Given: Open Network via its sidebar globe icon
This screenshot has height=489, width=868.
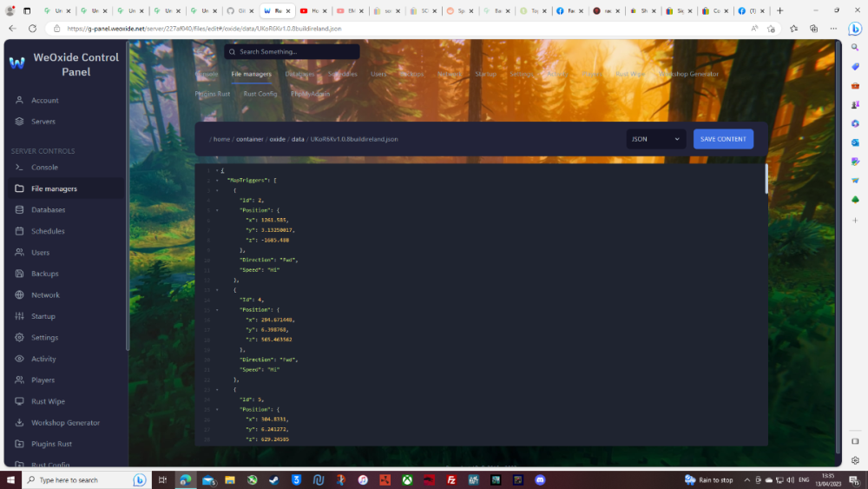Looking at the screenshot, I should coord(19,295).
